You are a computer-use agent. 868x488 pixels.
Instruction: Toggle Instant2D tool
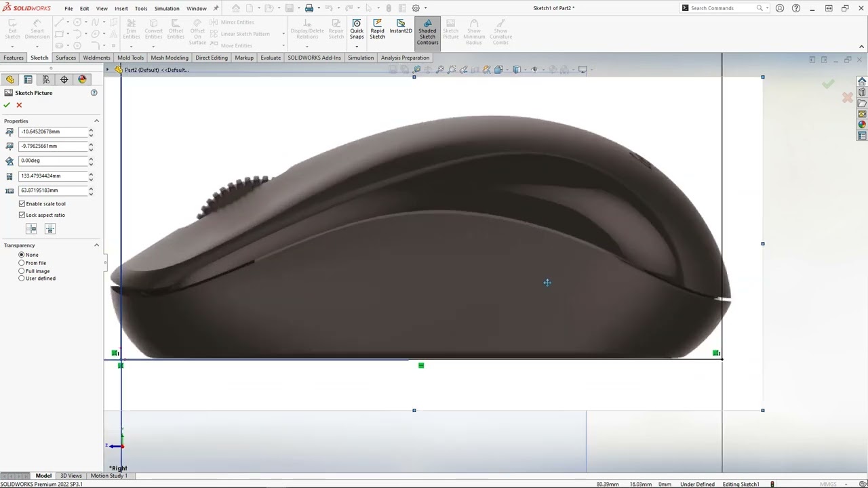[x=401, y=27]
